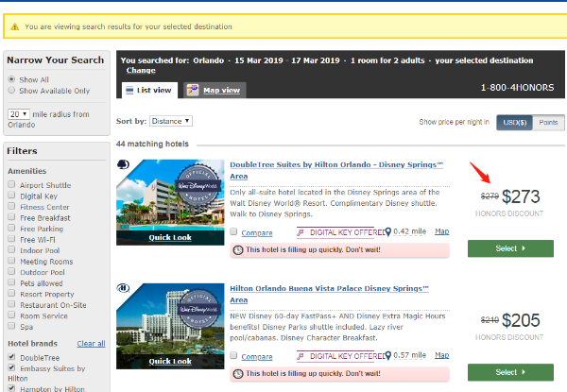Clear all hotel brand filters

(x=91, y=344)
